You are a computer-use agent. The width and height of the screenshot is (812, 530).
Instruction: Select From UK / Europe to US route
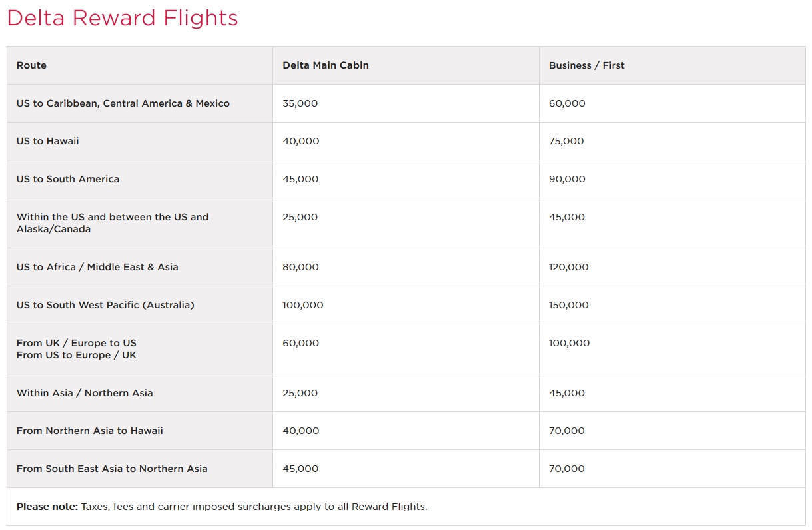point(76,343)
